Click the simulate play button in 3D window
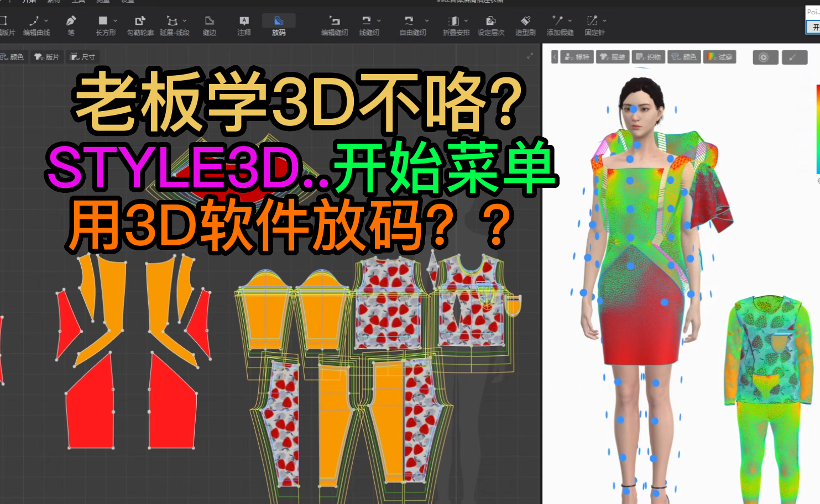Viewport: 820px width, 504px height. click(765, 57)
